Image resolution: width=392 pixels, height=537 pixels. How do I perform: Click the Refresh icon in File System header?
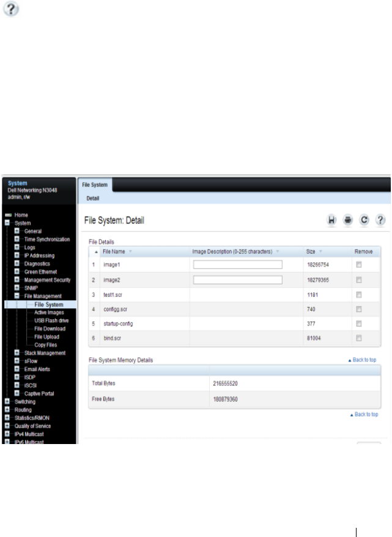(364, 220)
